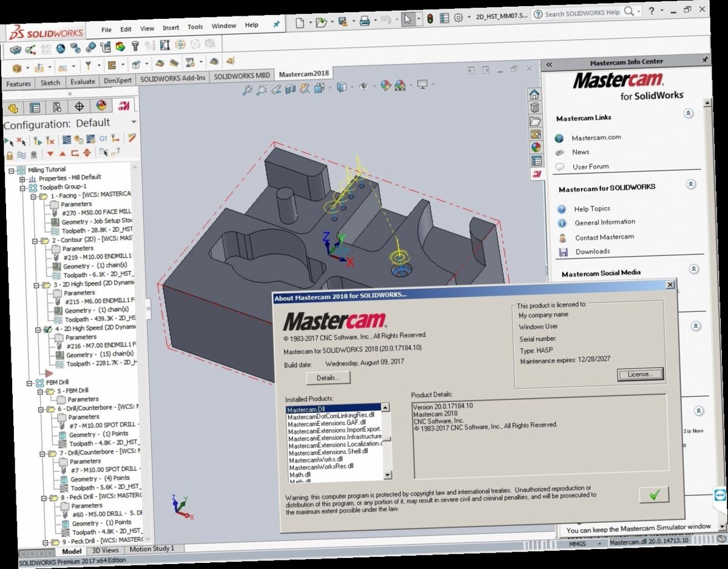Open the Mastercam icon in task pane tabs
The width and height of the screenshot is (728, 569).
(x=537, y=175)
